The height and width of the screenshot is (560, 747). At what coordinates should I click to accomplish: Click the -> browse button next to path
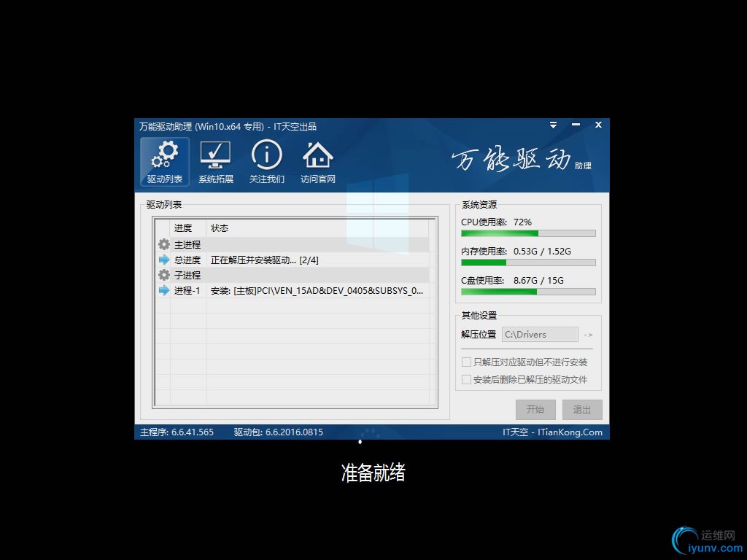[588, 335]
